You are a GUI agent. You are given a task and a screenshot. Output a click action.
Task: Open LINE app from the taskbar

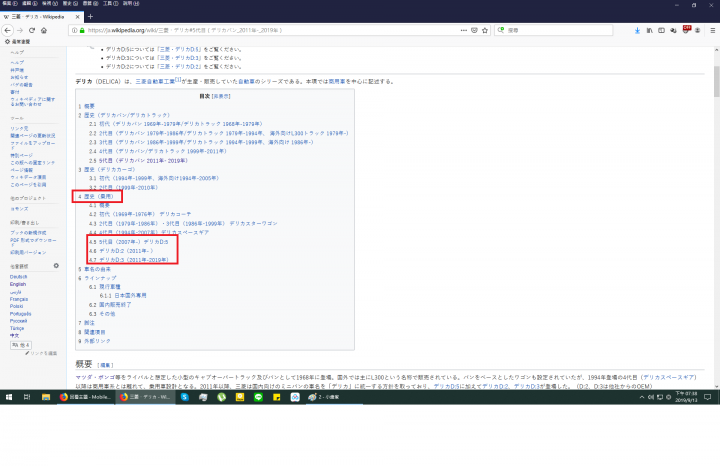coord(259,397)
